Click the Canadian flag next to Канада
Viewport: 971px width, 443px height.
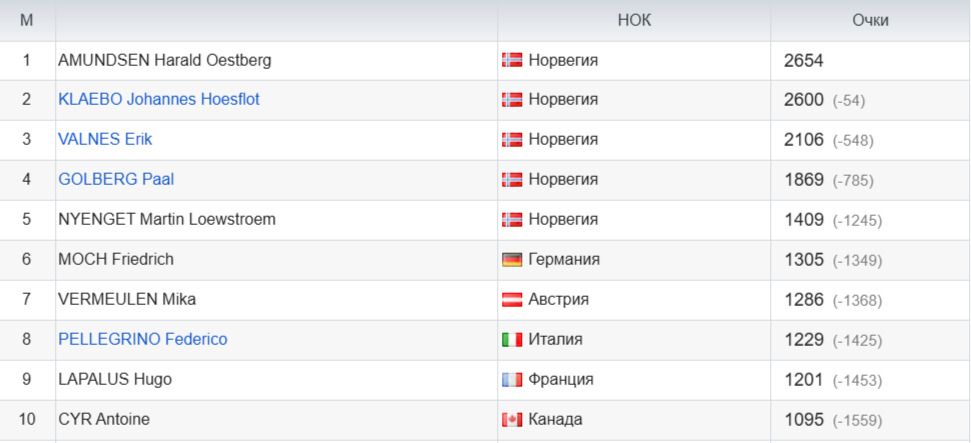(x=512, y=419)
